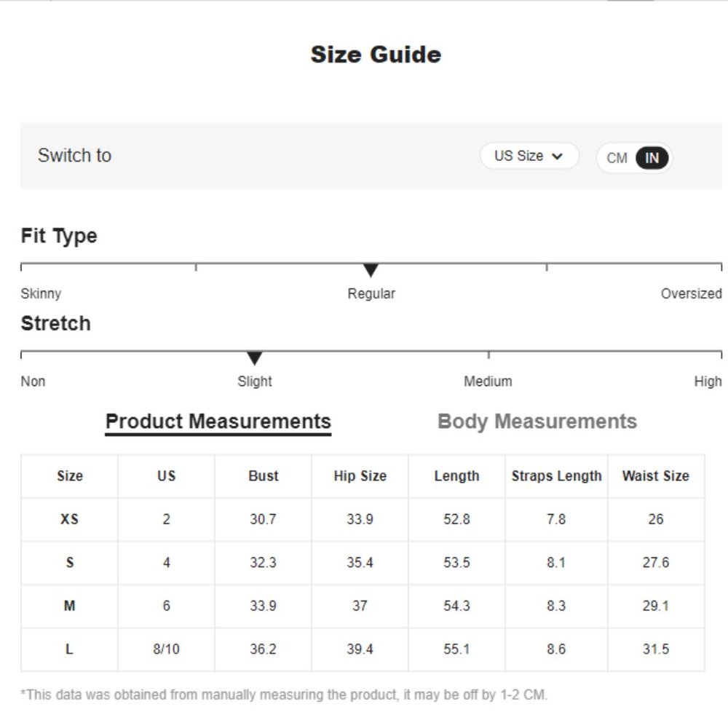Screen dimensions: 728x728
Task: Select the IN unit toggle
Action: (x=652, y=158)
